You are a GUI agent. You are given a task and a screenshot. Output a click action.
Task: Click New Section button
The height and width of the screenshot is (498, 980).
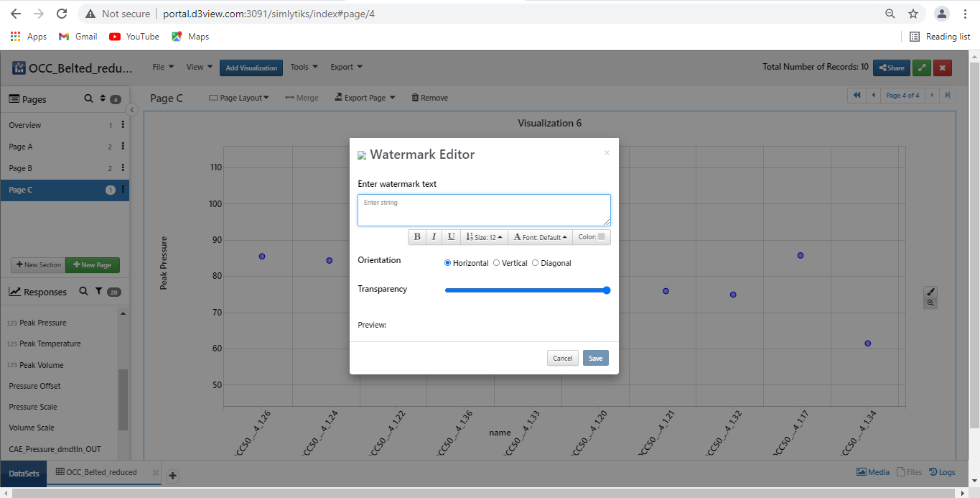(38, 265)
